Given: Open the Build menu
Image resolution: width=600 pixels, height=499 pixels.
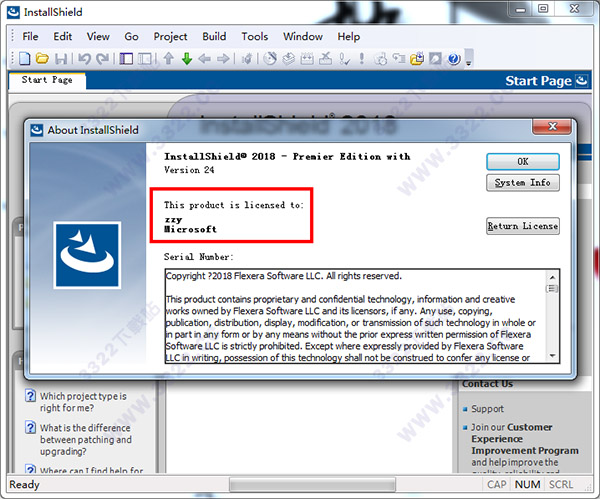Looking at the screenshot, I should point(214,36).
